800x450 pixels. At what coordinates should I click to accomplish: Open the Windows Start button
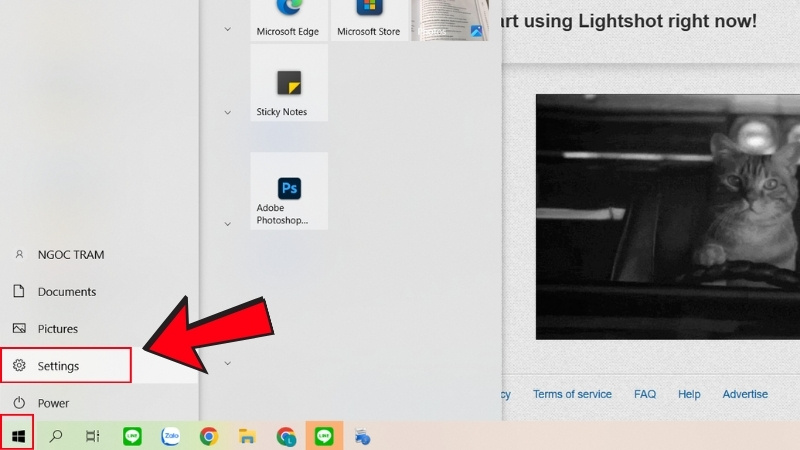(x=18, y=436)
